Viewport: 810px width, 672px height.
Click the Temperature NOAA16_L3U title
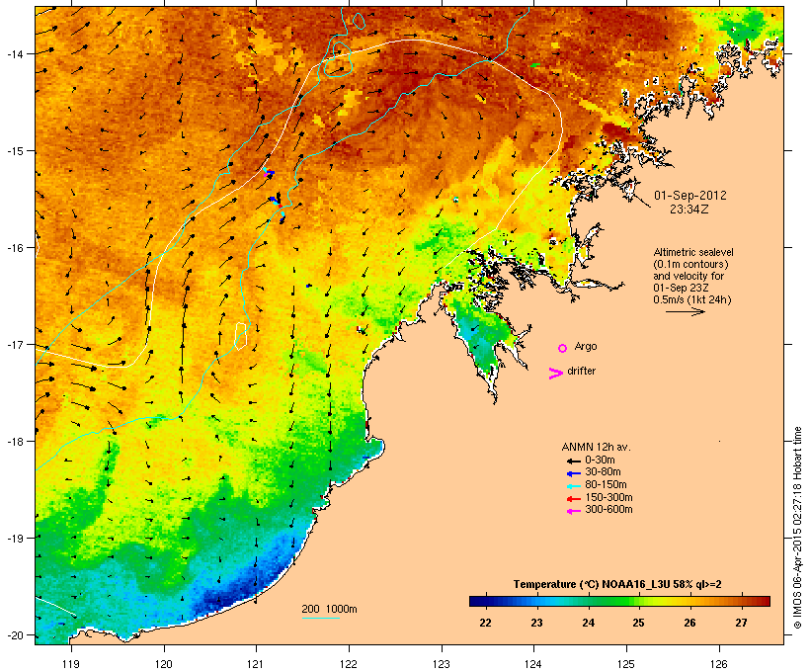pyautogui.click(x=617, y=585)
